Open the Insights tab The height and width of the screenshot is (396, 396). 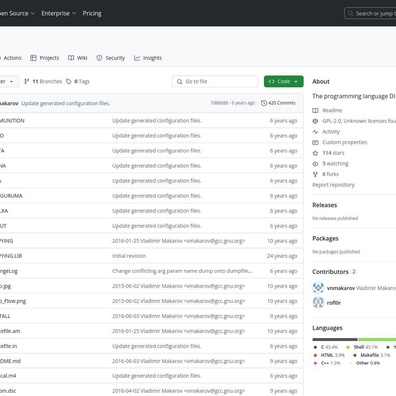tap(148, 58)
